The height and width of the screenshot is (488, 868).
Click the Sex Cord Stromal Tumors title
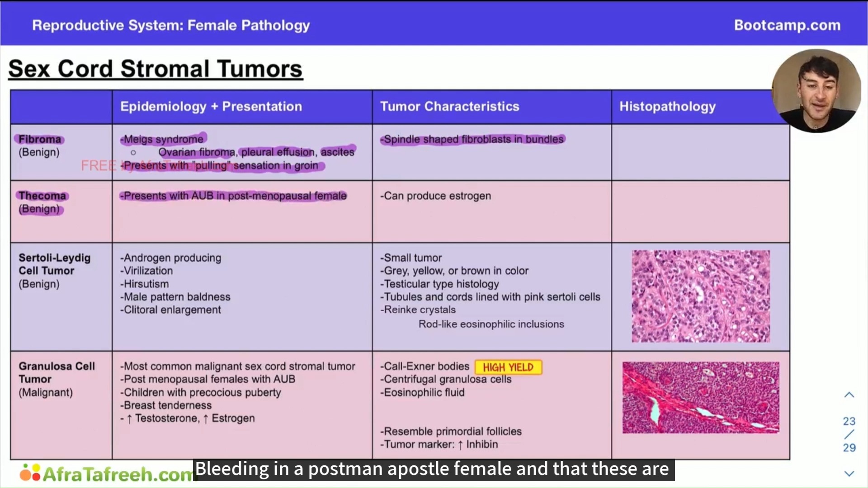[156, 69]
